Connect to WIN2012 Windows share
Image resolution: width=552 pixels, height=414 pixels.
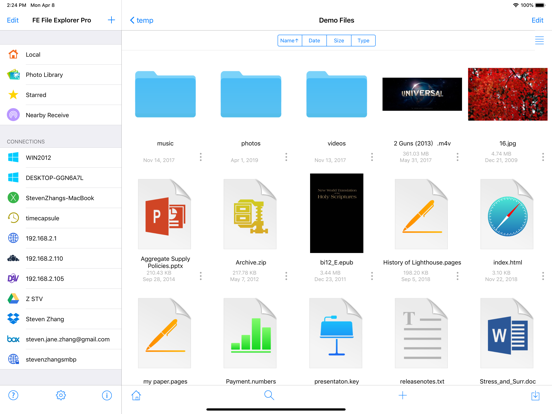coord(61,158)
